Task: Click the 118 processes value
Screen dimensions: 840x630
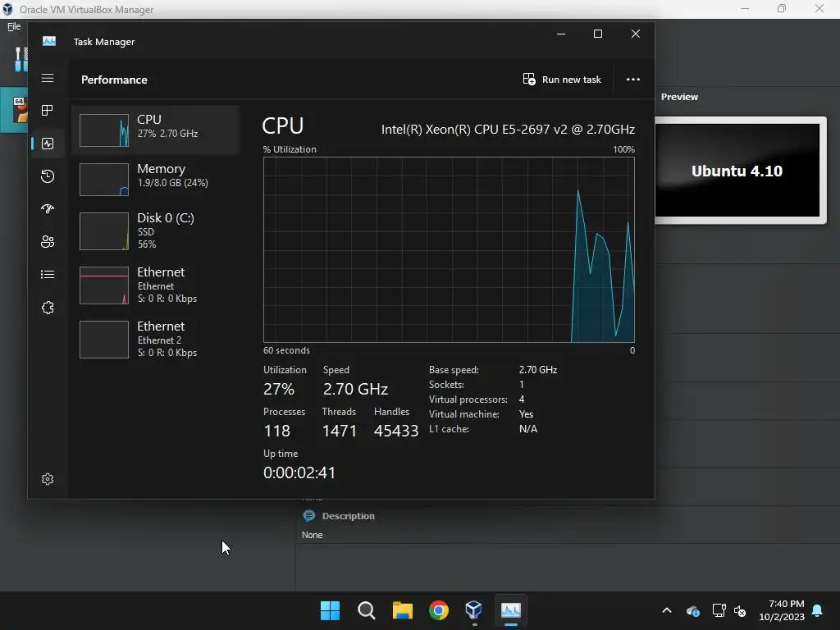Action: [x=276, y=431]
